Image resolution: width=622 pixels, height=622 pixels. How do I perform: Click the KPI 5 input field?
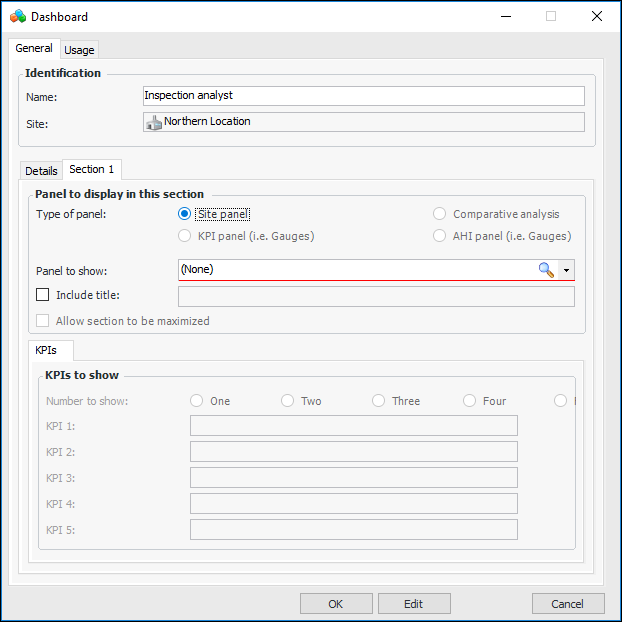[353, 530]
